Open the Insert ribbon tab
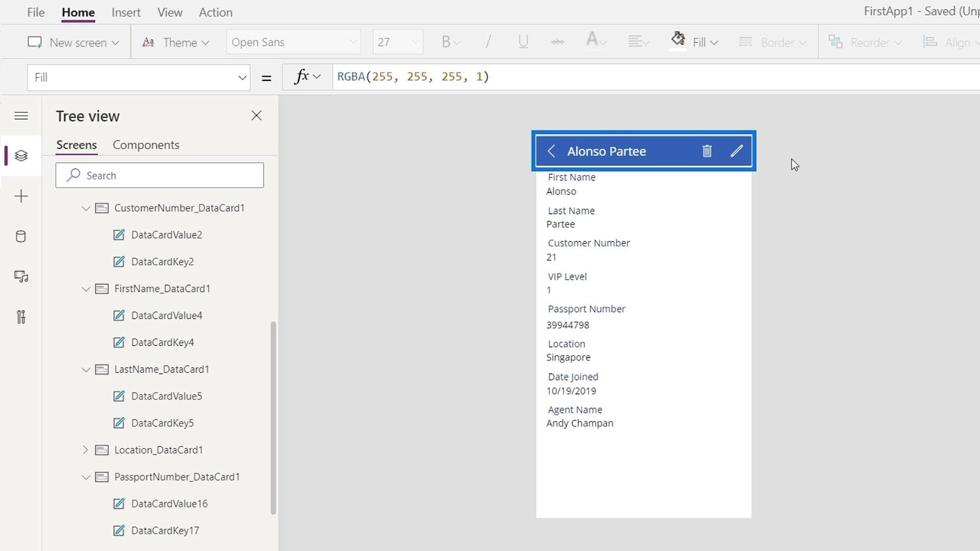 click(x=126, y=12)
